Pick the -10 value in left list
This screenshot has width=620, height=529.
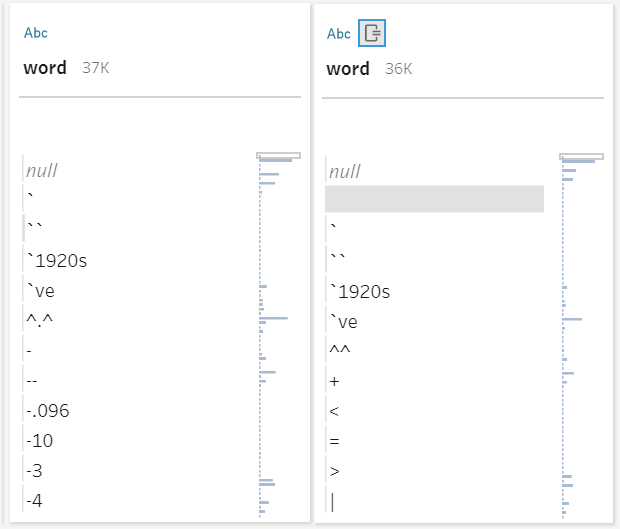tap(39, 441)
